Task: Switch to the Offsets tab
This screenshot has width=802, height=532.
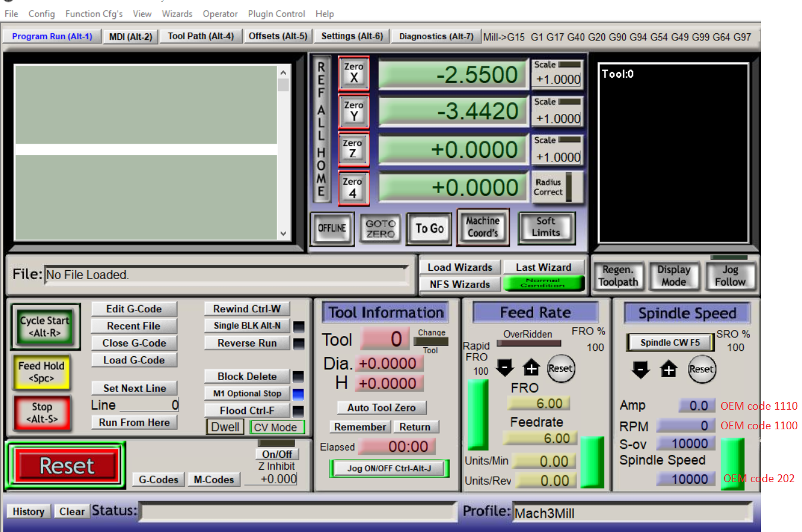Action: coord(278,36)
